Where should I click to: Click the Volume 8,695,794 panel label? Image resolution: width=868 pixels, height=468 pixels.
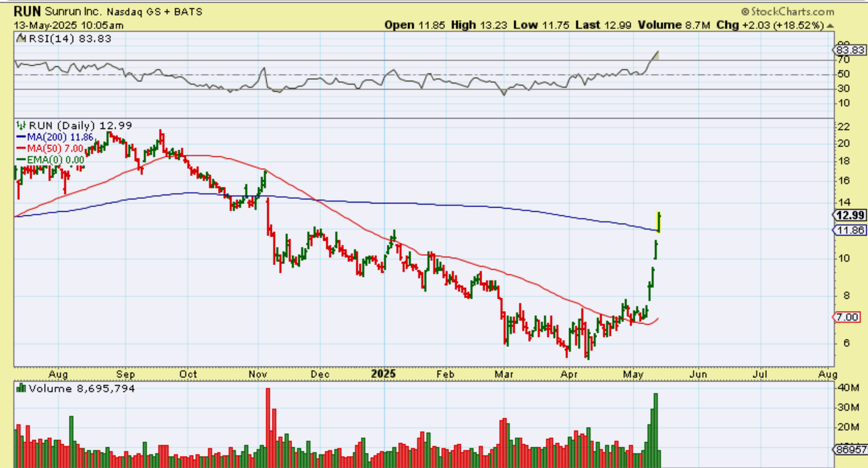(x=82, y=388)
